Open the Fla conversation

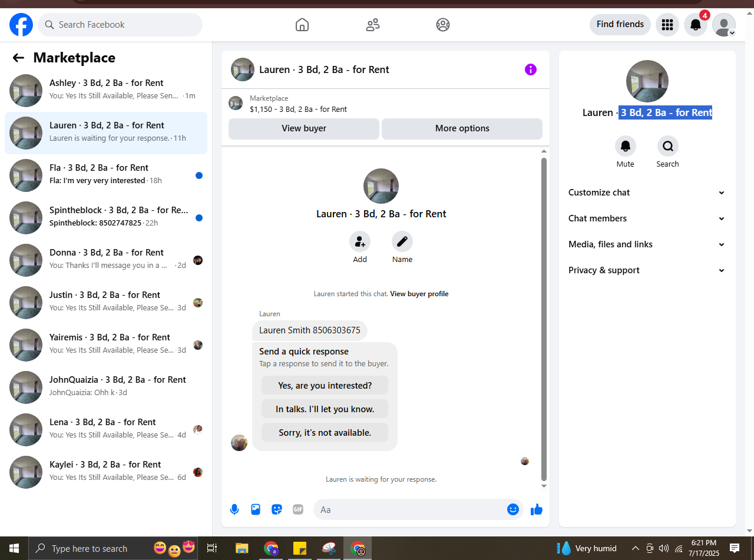click(x=106, y=175)
